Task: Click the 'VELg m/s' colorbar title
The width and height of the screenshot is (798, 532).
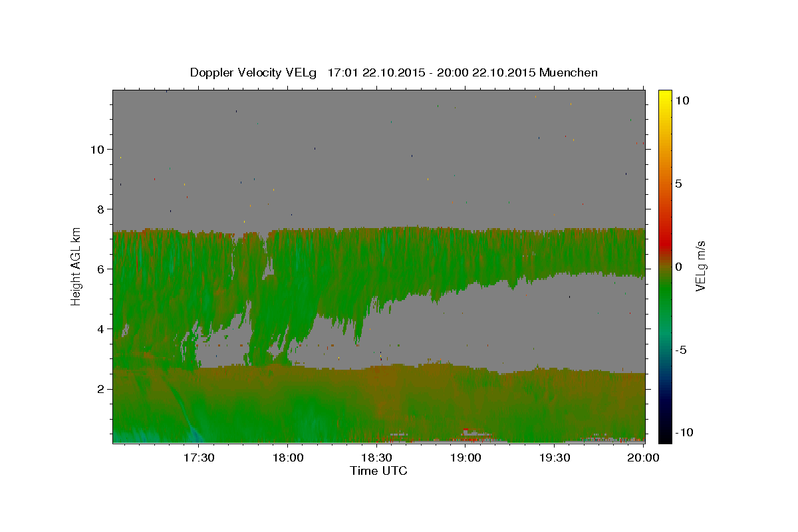Action: [x=701, y=266]
